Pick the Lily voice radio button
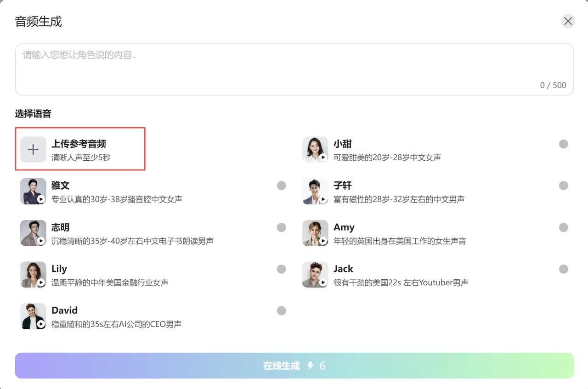Screen dimensions: 588x389 (x=281, y=269)
